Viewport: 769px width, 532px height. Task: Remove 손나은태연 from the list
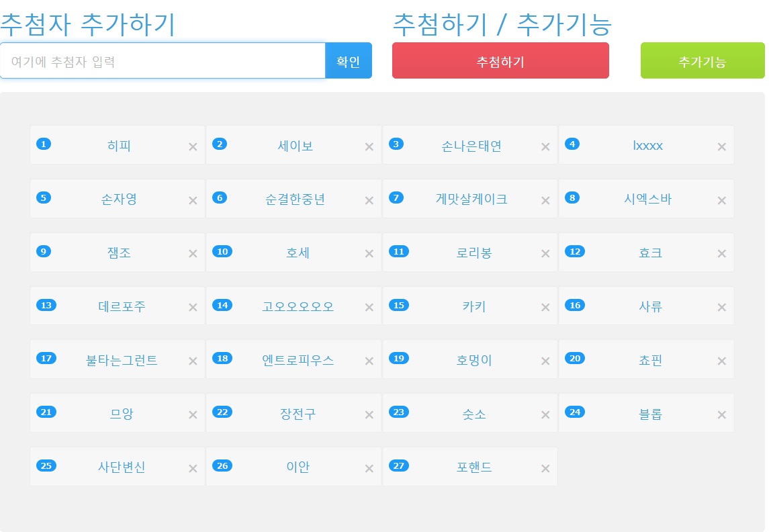tap(545, 147)
